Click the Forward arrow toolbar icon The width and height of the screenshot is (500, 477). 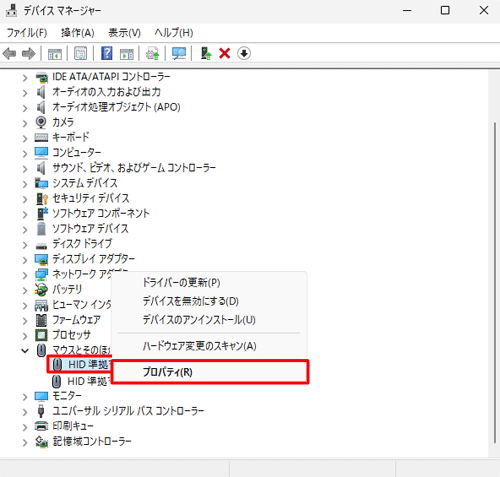pyautogui.click(x=29, y=53)
